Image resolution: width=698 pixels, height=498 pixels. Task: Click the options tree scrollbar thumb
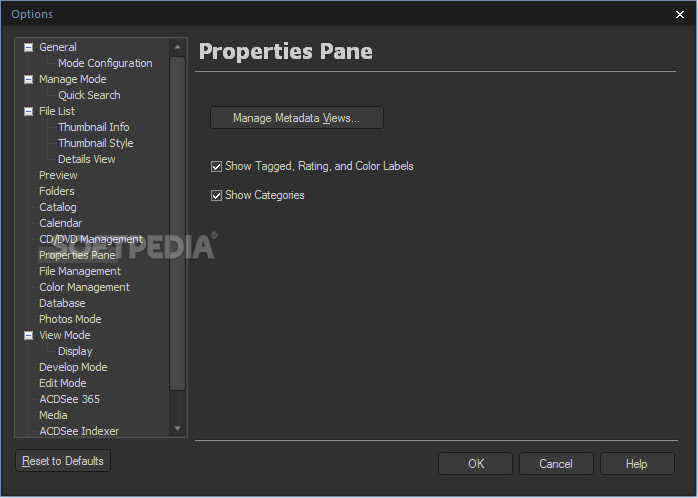[x=178, y=223]
